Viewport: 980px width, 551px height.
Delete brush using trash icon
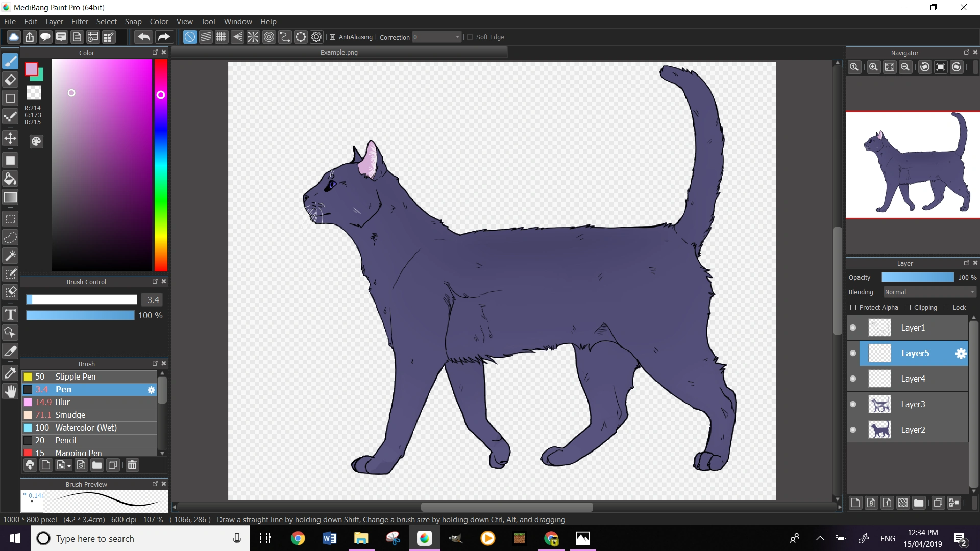(x=132, y=465)
